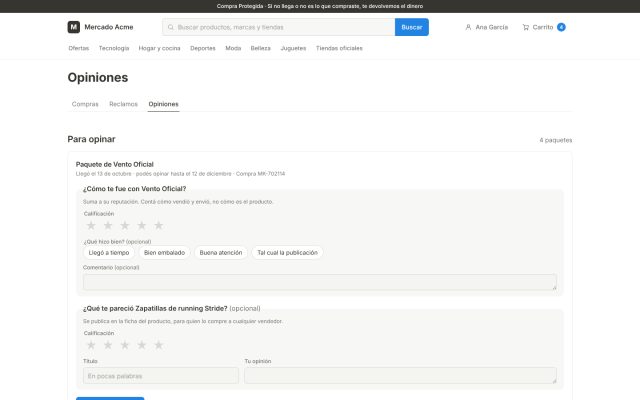This screenshot has width=640, height=400.
Task: Click the 'Para opinar' section heading
Action: pos(91,139)
